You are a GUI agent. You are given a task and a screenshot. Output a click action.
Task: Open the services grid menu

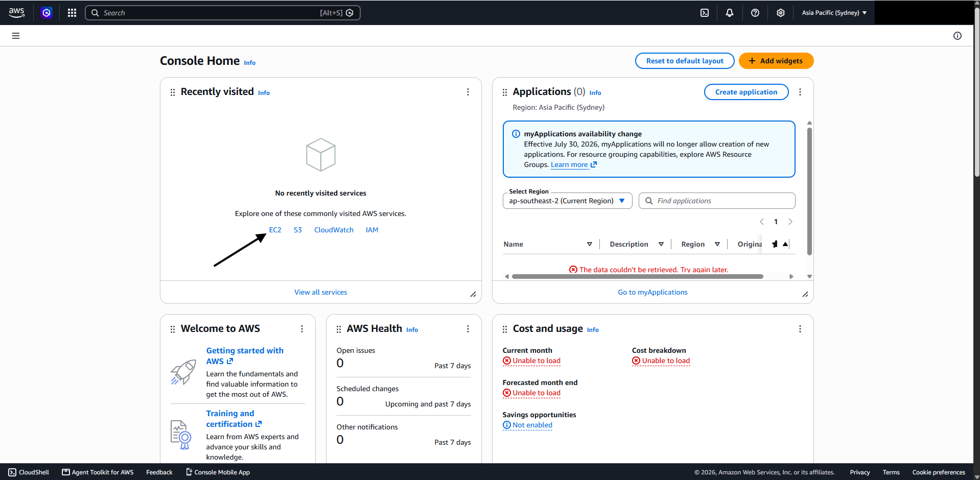(72, 13)
